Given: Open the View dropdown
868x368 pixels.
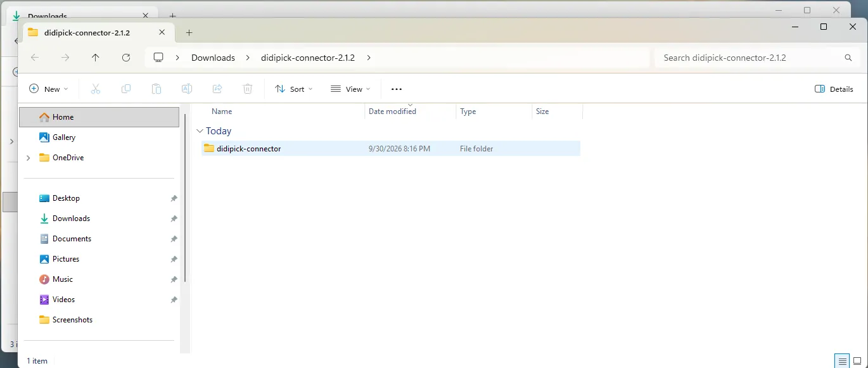Looking at the screenshot, I should [350, 89].
